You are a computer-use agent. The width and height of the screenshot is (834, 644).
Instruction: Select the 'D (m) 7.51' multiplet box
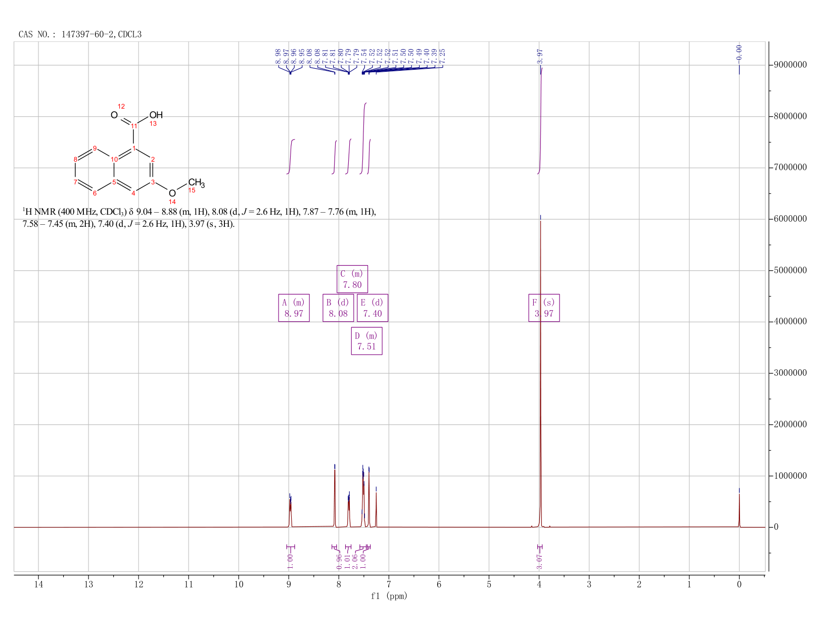click(x=366, y=341)
